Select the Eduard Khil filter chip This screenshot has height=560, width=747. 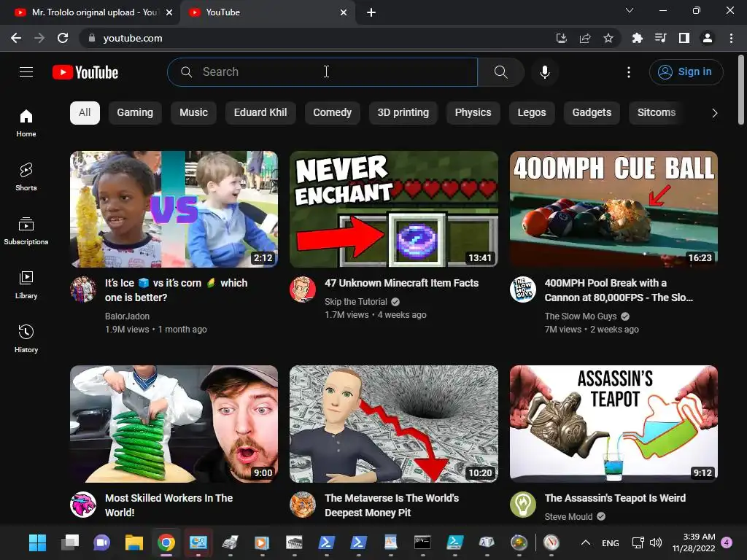(x=260, y=113)
